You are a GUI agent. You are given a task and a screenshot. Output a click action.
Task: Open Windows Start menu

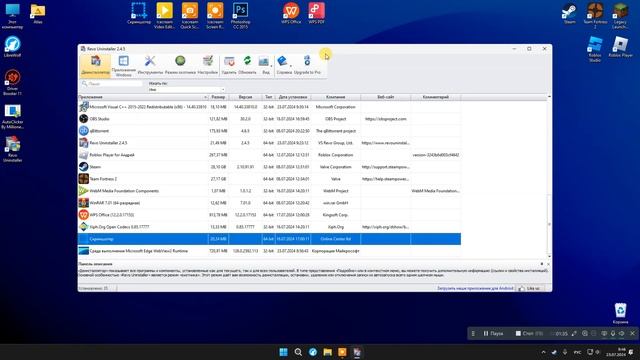283,352
